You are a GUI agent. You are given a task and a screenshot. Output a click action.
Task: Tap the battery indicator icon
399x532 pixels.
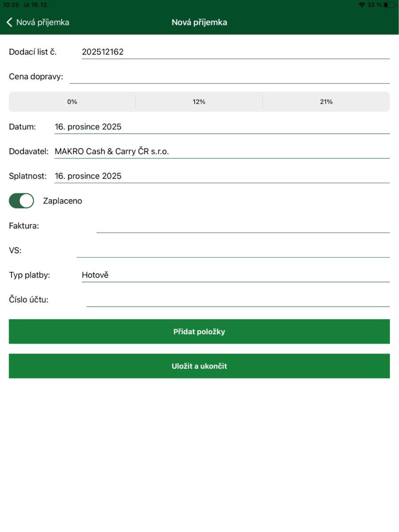(x=389, y=5)
